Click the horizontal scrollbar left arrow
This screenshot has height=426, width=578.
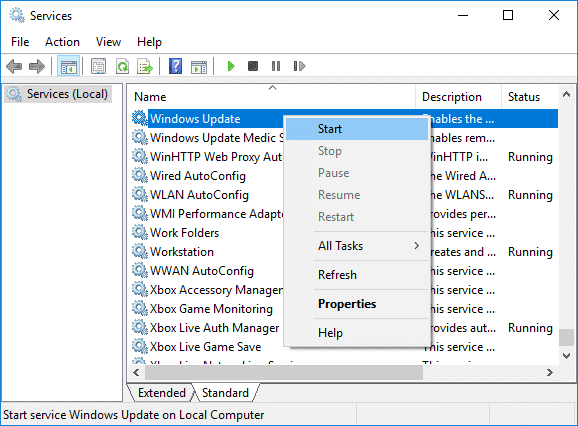click(x=136, y=373)
